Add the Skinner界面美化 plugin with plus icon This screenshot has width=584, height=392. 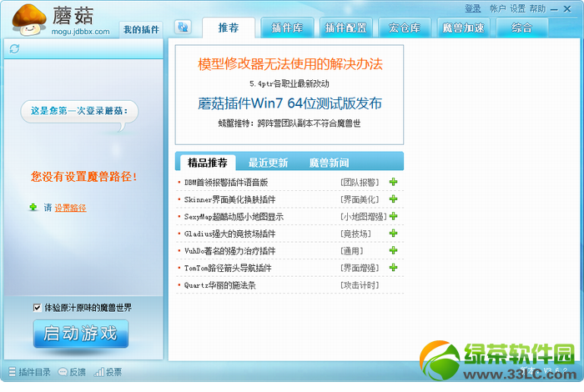coord(393,199)
